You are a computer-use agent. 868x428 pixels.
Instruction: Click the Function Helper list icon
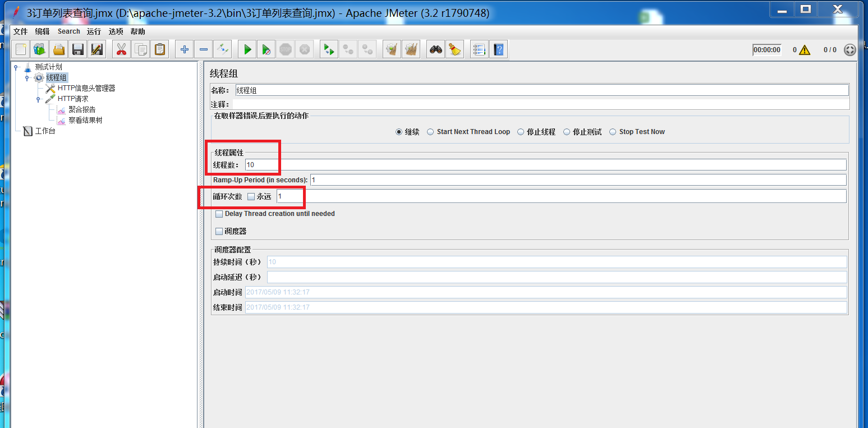pos(479,49)
